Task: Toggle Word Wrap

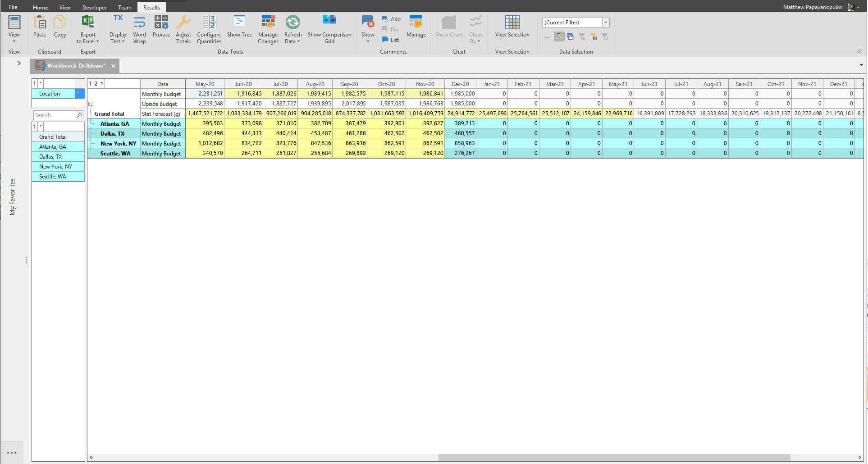Action: tap(140, 29)
